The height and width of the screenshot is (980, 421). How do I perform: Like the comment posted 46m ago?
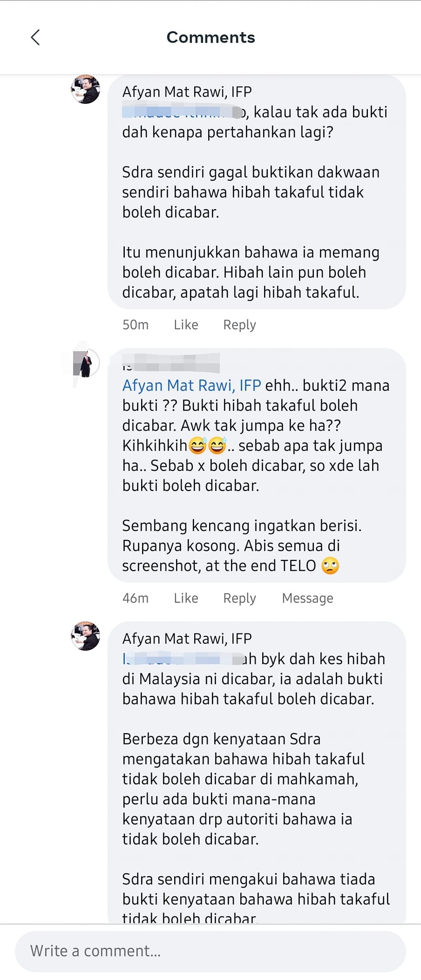click(186, 598)
